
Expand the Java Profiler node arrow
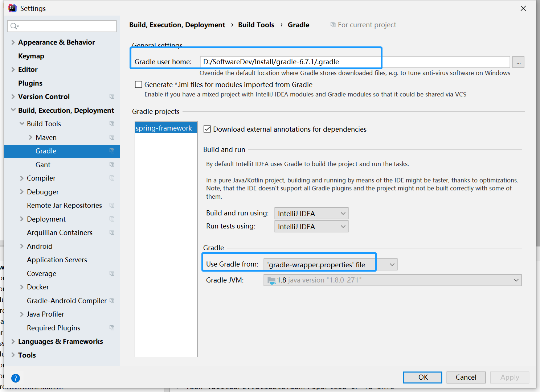(x=22, y=314)
